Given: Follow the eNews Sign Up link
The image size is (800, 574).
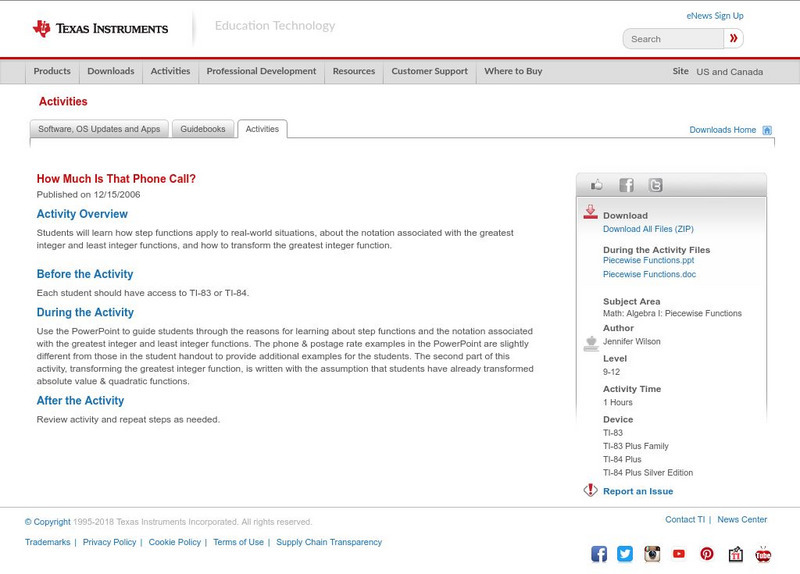Looking at the screenshot, I should click(x=715, y=16).
